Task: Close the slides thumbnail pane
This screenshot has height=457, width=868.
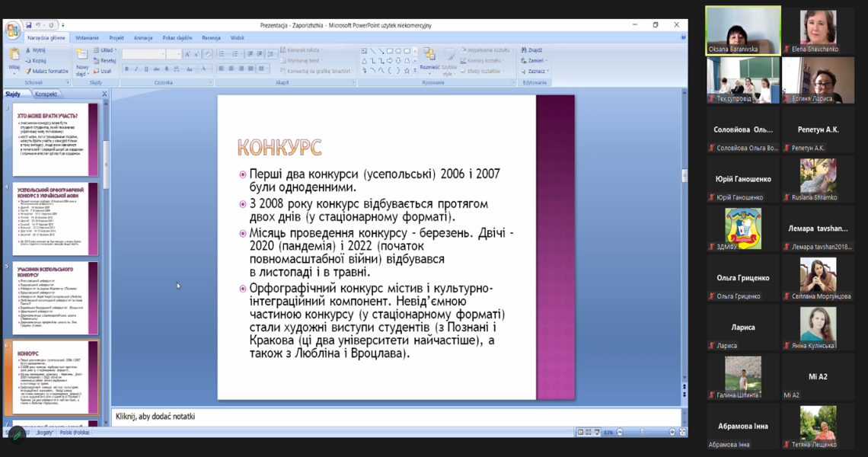Action: click(104, 94)
